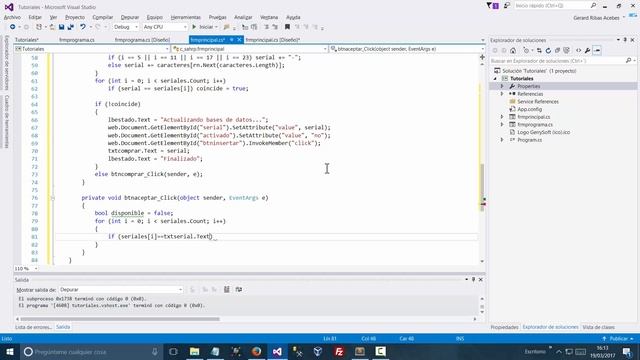The height and width of the screenshot is (360, 640).
Task: Switch to frmprincipal.cs [Diseño] tab
Action: pyautogui.click(x=273, y=40)
